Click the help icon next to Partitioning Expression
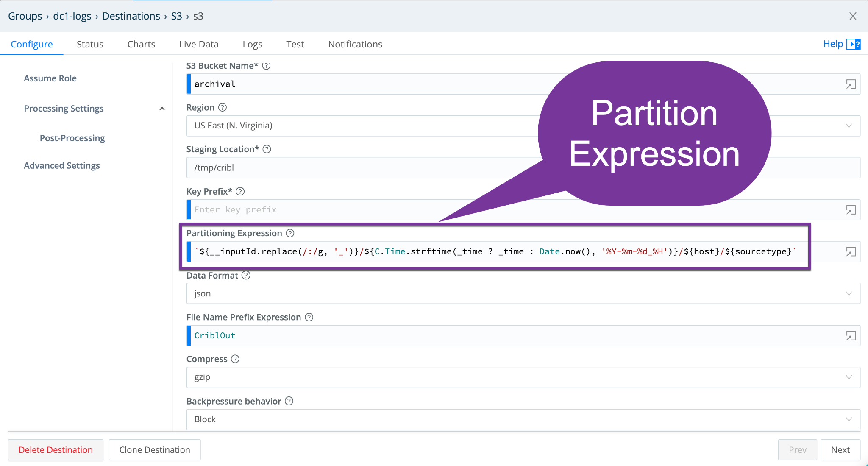Screen dimensions: 868x466 pyautogui.click(x=293, y=233)
